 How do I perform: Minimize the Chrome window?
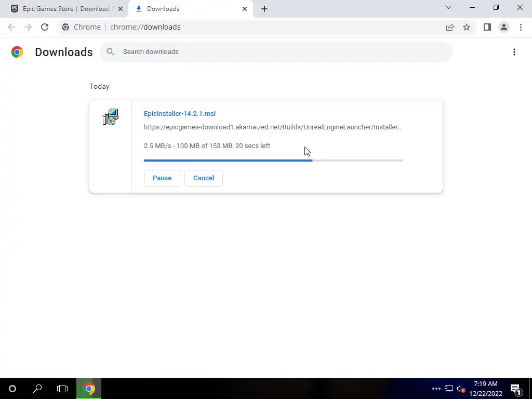[x=472, y=7]
